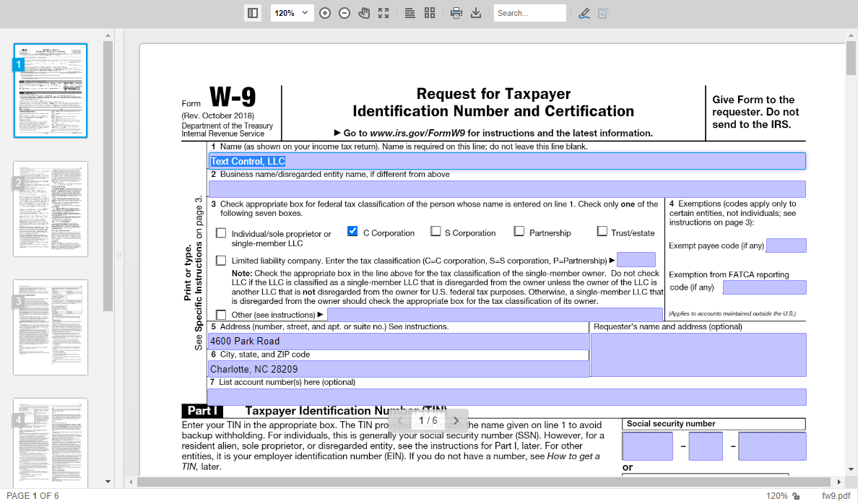Click the Other instructions text field
The width and height of the screenshot is (858, 504).
(495, 314)
